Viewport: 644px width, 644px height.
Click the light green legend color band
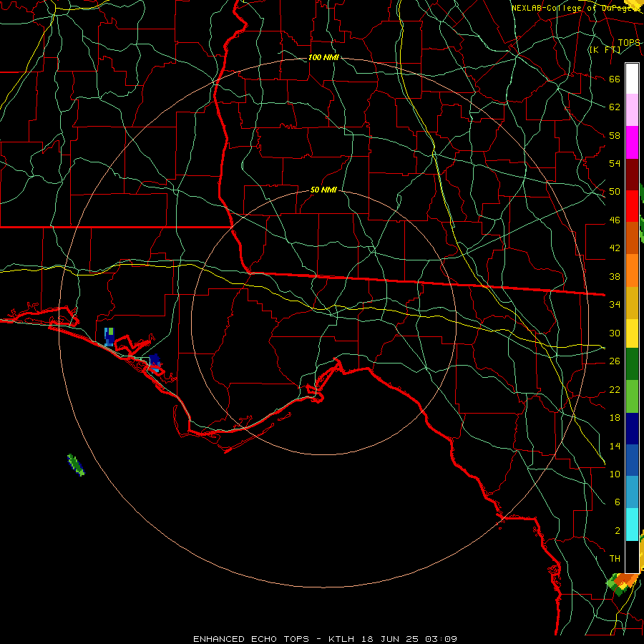tap(632, 396)
